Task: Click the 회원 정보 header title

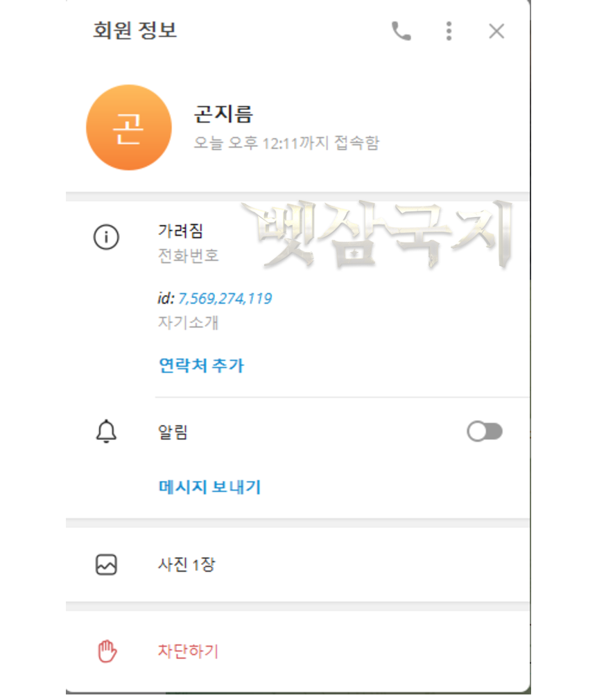Action: pyautogui.click(x=135, y=30)
